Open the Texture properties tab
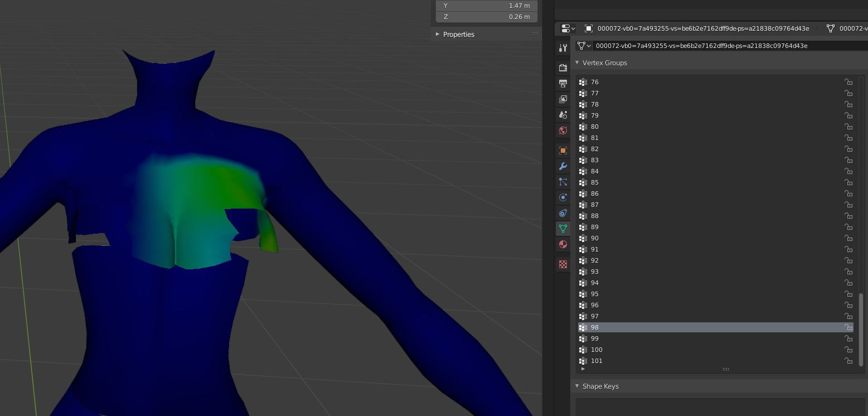Viewport: 868px width, 416px height. (x=563, y=264)
